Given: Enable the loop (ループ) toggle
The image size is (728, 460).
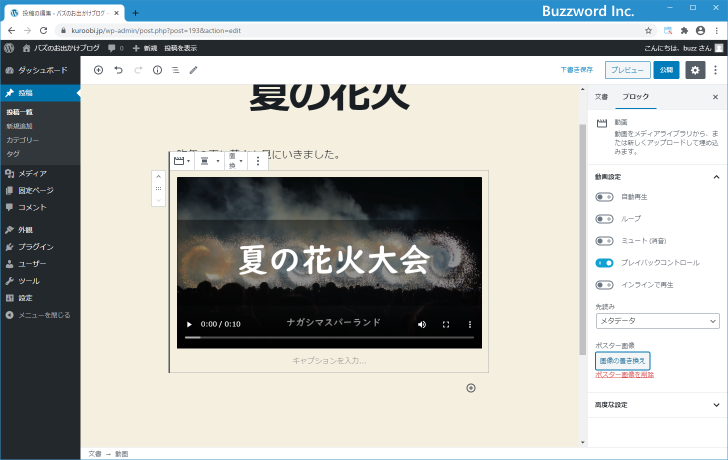Looking at the screenshot, I should point(604,219).
